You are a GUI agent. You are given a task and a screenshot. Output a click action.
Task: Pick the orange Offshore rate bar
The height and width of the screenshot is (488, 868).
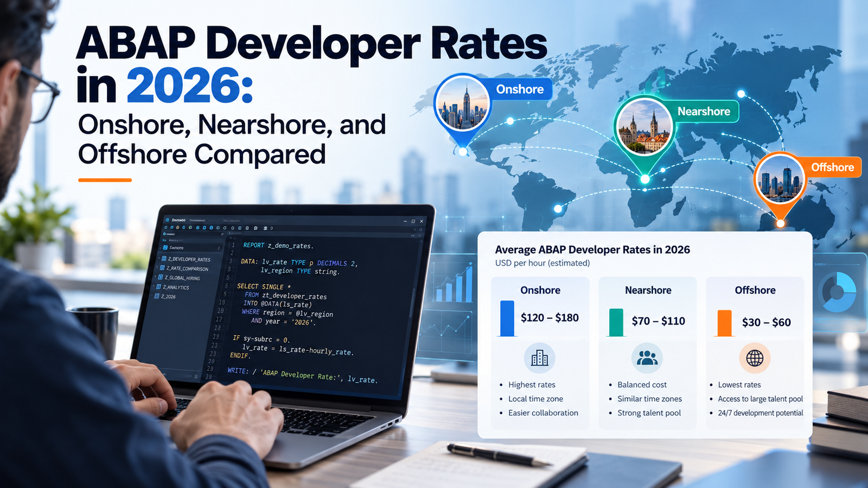[724, 323]
